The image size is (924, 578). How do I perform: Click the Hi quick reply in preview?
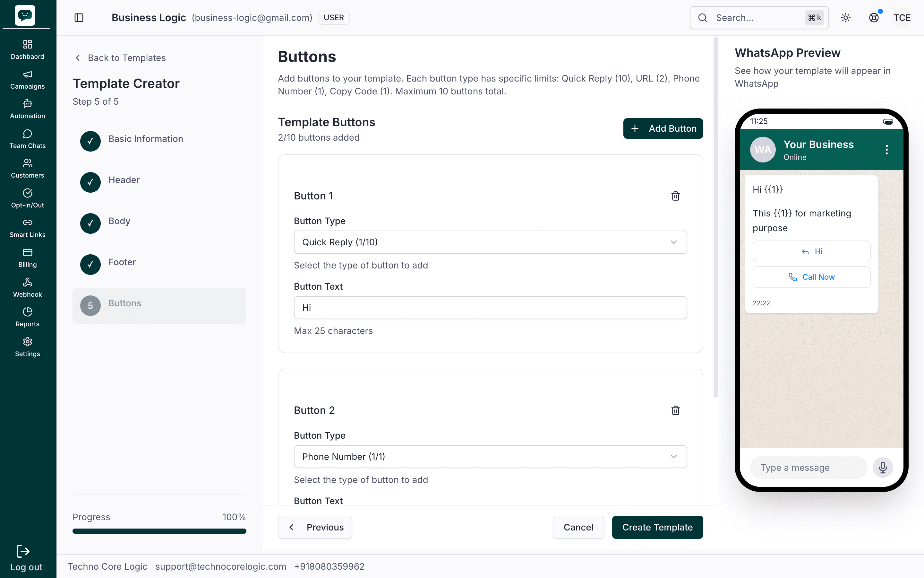[811, 251]
